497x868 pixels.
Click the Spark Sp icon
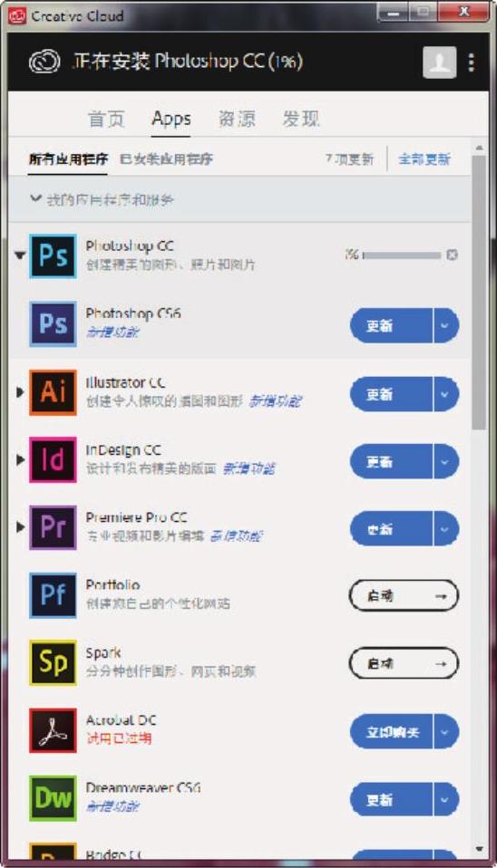(x=53, y=662)
